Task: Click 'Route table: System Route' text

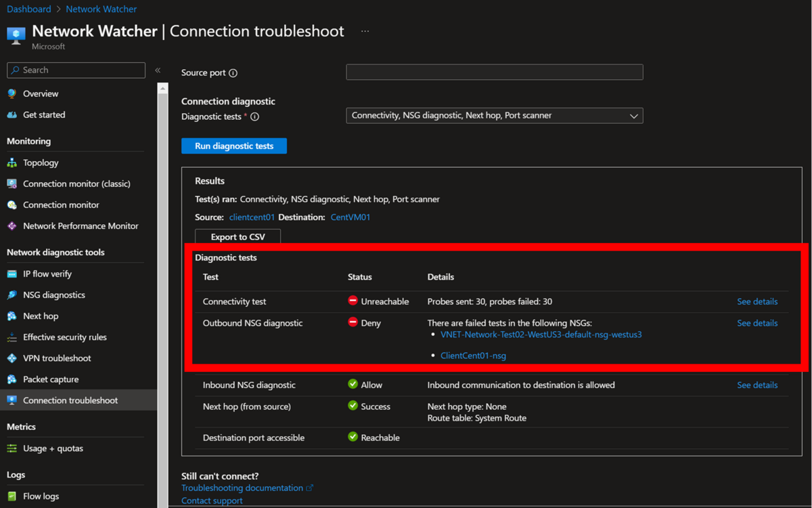Action: (x=477, y=418)
